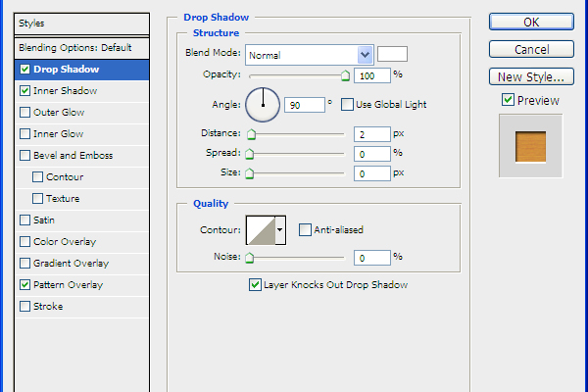Image resolution: width=588 pixels, height=392 pixels.
Task: Check Use Global Light
Action: coord(347,104)
